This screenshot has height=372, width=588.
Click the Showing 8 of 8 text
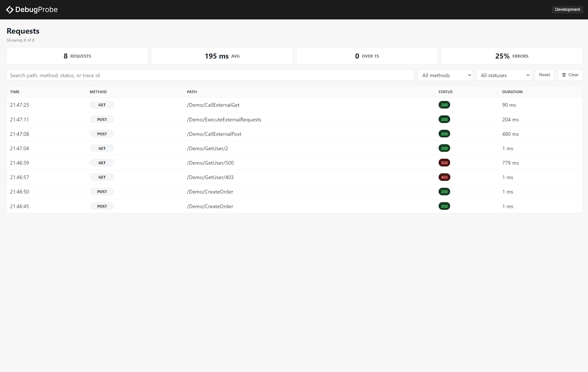tap(21, 40)
